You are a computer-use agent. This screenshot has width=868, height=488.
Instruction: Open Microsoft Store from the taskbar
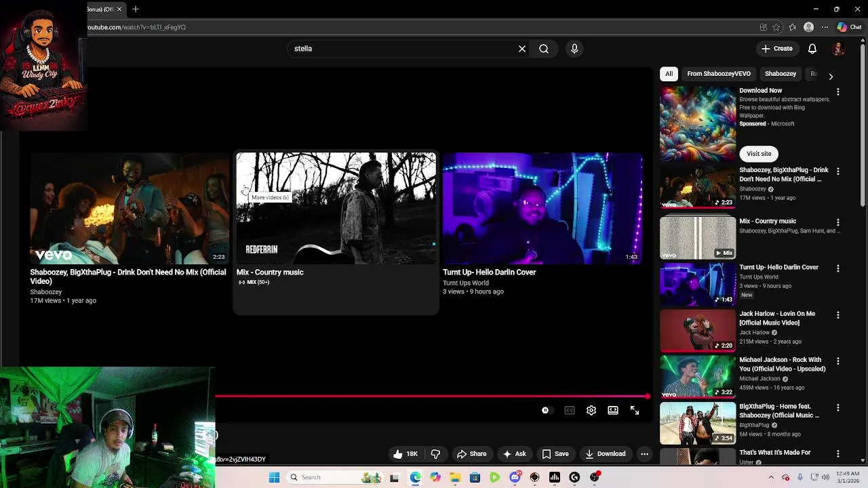475,477
